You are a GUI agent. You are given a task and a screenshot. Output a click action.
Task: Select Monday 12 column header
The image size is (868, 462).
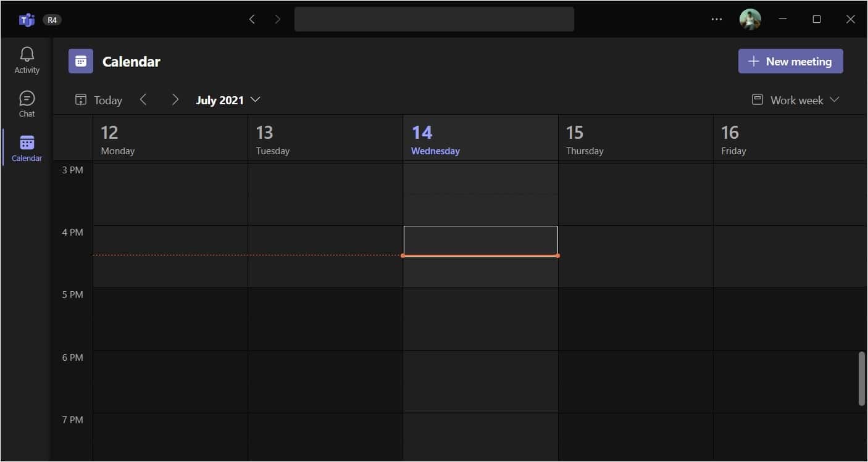click(x=170, y=138)
